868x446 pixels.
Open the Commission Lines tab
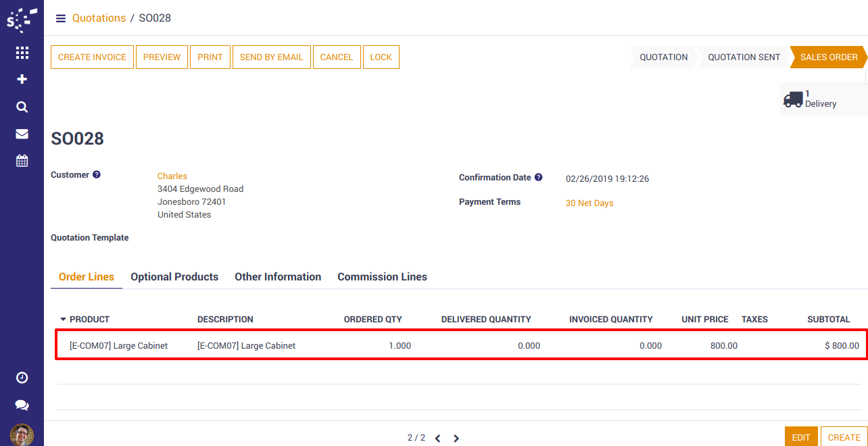382,277
